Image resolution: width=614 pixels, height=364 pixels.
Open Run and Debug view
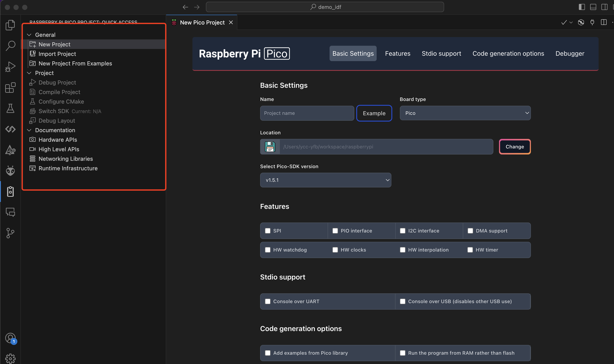(x=10, y=67)
